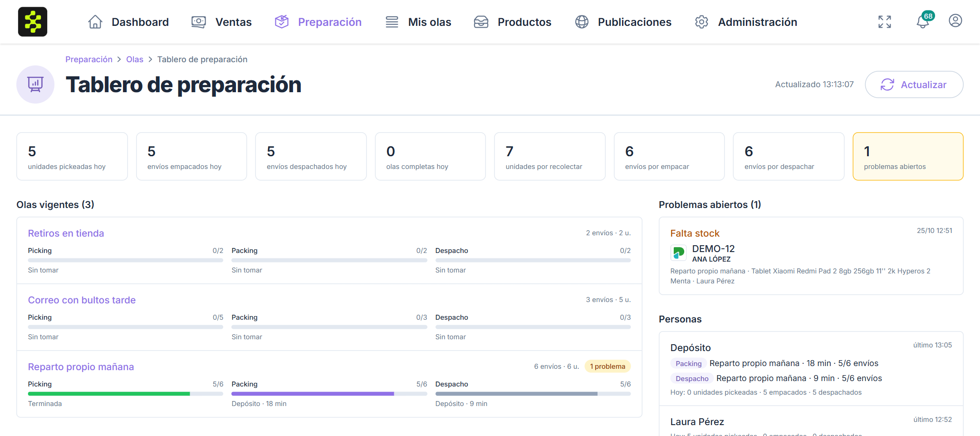This screenshot has height=436, width=980.
Task: Select the unidades por recolectar card
Action: tap(550, 156)
